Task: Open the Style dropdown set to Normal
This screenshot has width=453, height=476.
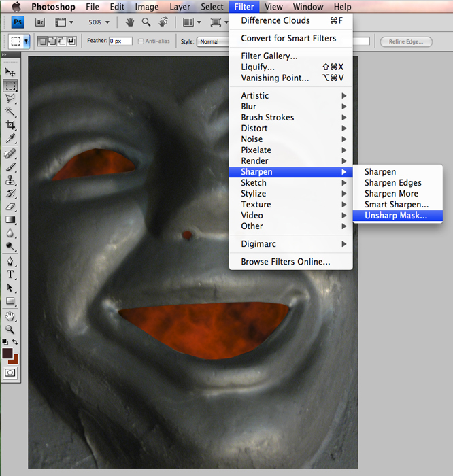Action: pos(214,41)
